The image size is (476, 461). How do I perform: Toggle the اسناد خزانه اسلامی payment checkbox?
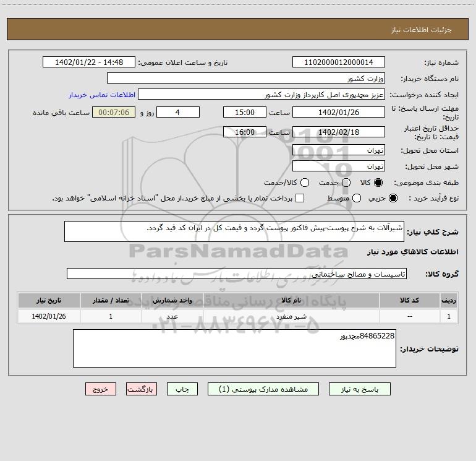tap(300, 198)
